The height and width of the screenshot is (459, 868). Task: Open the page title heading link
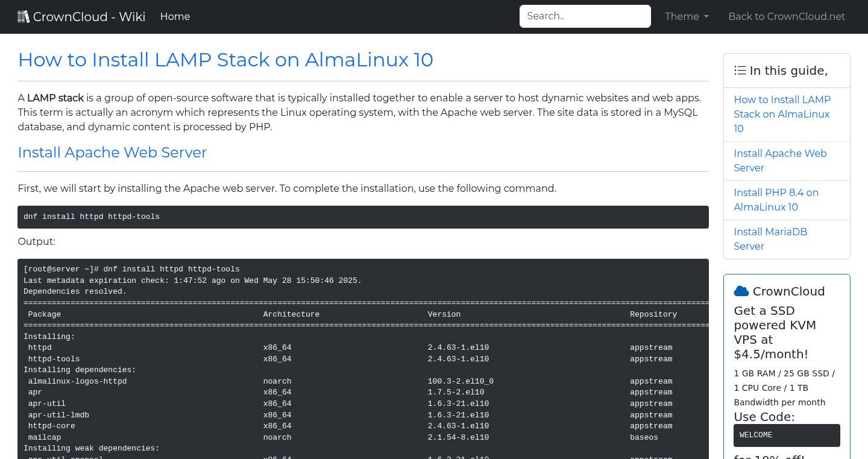tap(225, 60)
